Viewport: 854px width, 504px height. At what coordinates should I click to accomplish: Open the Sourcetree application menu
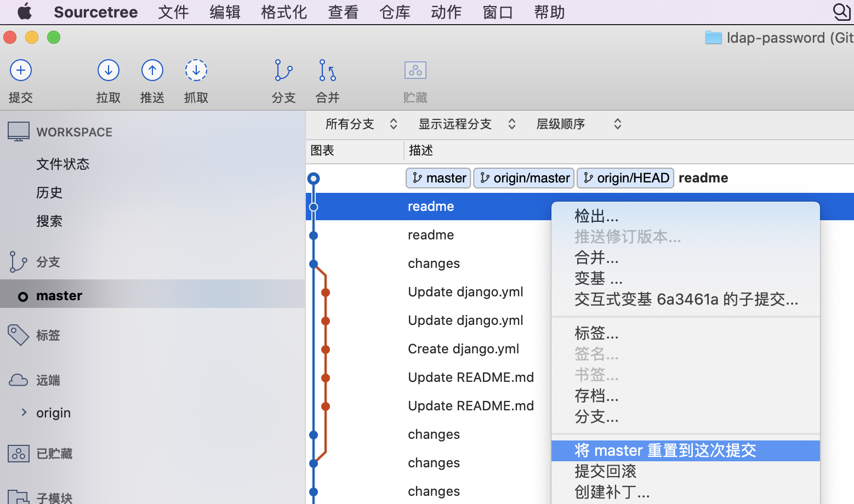pyautogui.click(x=96, y=12)
